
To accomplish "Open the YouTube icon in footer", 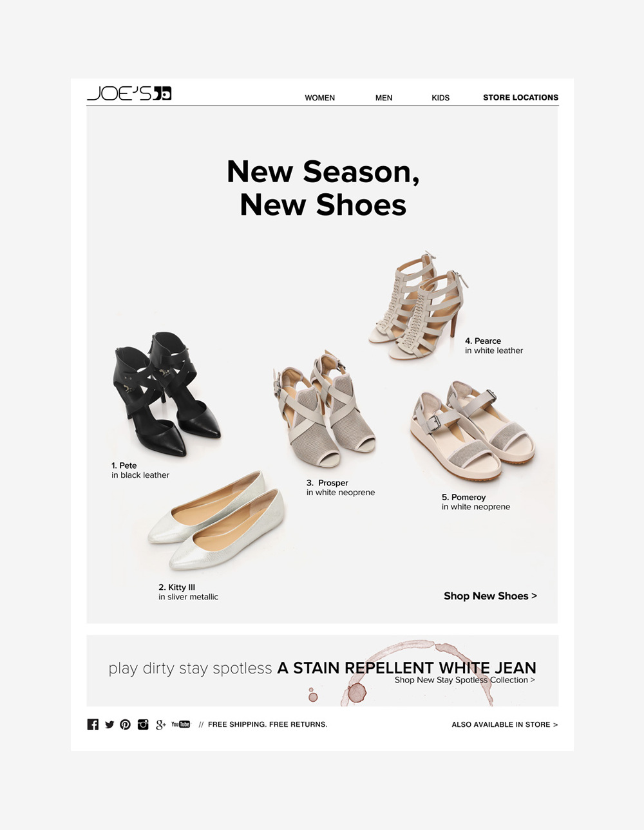I will [181, 724].
